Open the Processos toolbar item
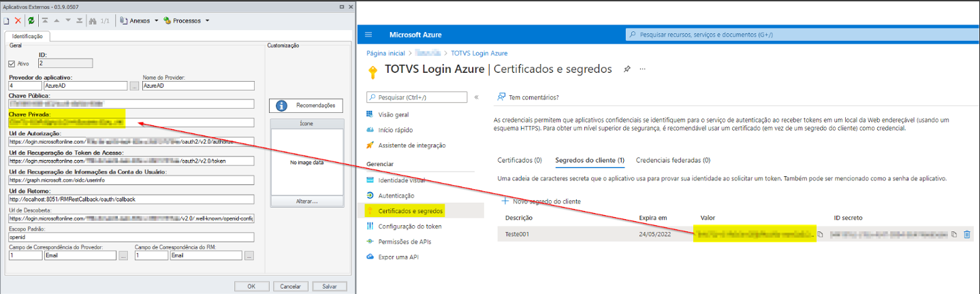Viewport: 980px width, 294px height. pyautogui.click(x=182, y=20)
